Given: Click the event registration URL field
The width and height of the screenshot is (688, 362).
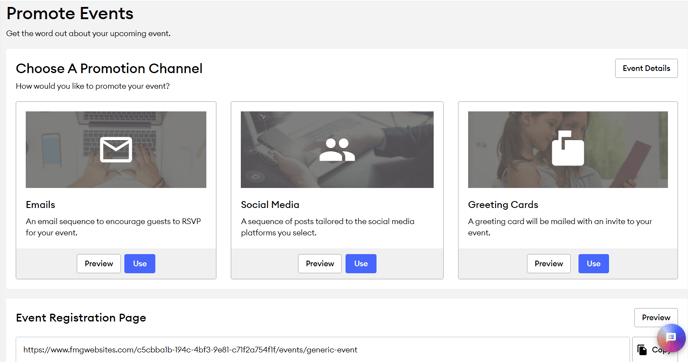Looking at the screenshot, I should [x=322, y=350].
